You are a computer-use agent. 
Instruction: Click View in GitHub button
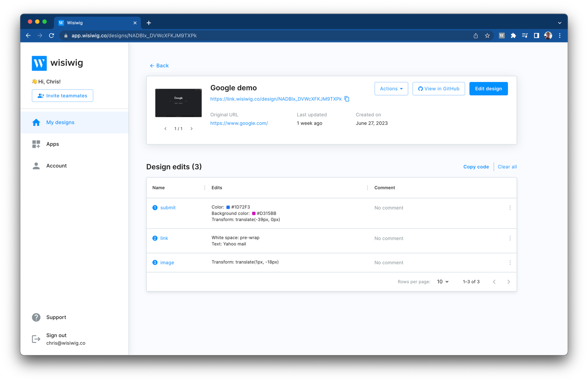pos(439,89)
